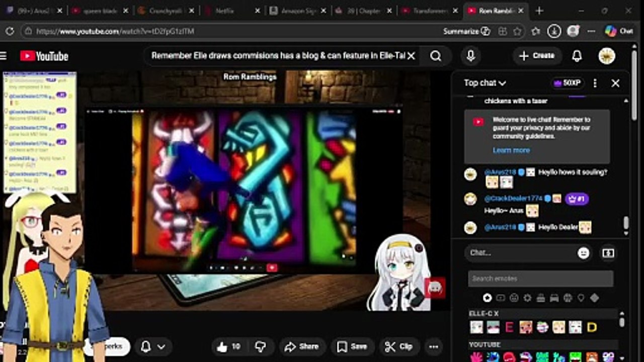Open the account avatar menu
This screenshot has height=362, width=644.
pos(607,56)
